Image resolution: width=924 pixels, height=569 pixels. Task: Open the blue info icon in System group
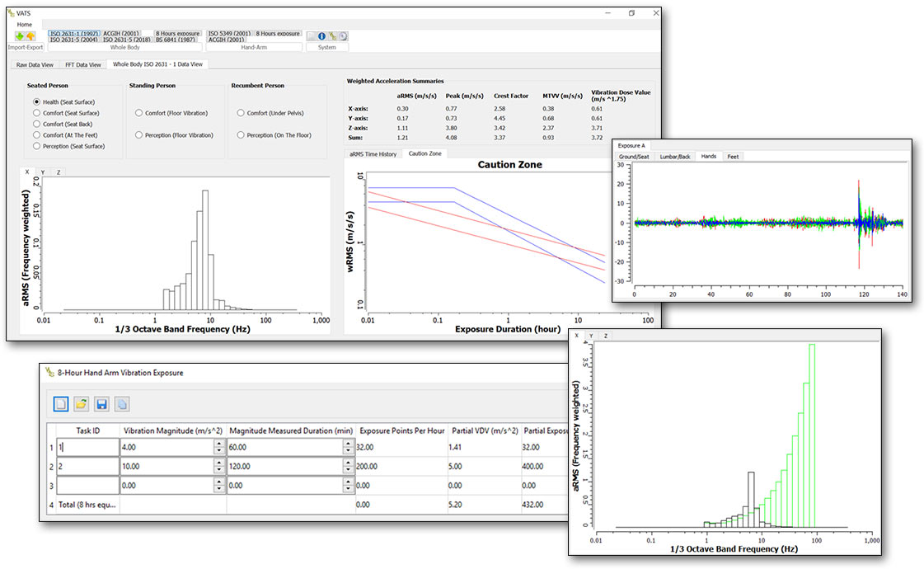click(x=321, y=36)
